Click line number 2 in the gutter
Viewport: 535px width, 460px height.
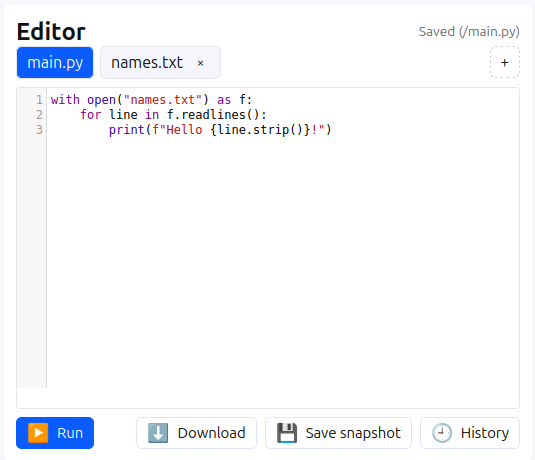pos(39,115)
